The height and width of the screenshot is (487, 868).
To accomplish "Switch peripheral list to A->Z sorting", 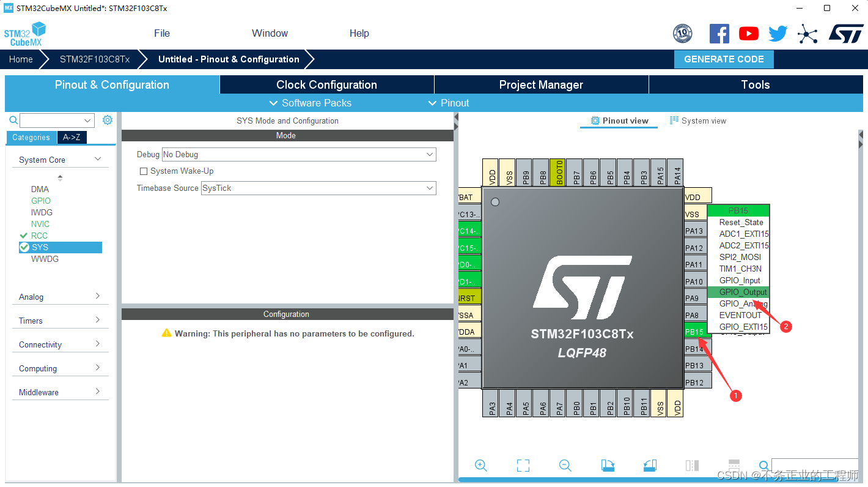I will (72, 138).
